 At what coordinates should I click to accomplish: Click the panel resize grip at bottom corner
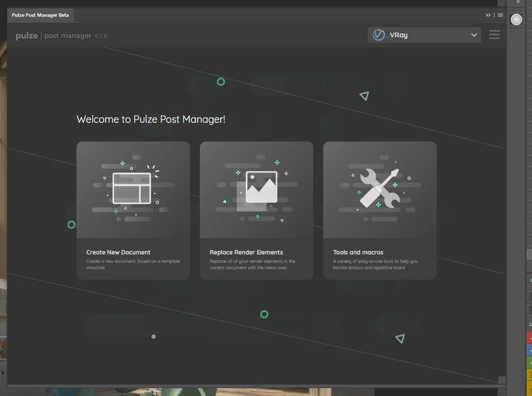pos(502,380)
